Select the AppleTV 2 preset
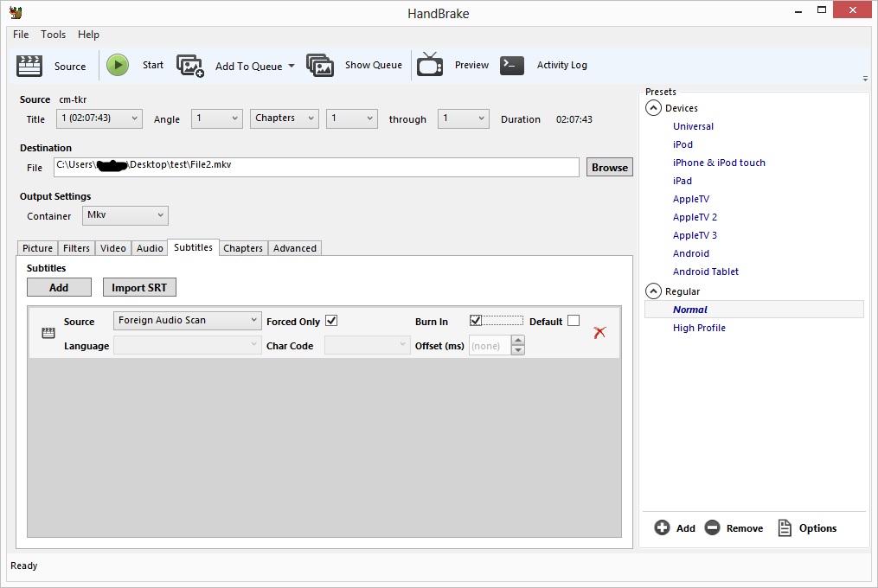The width and height of the screenshot is (878, 588). click(x=695, y=217)
